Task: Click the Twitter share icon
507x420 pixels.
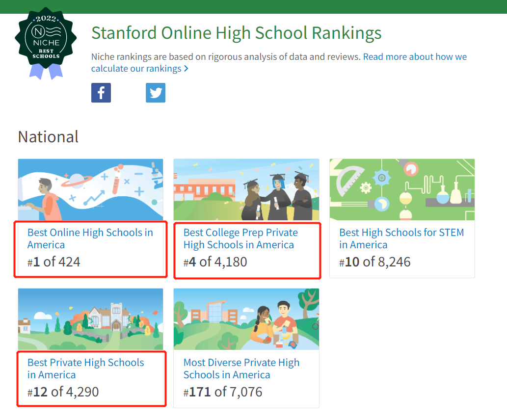Action: coord(156,93)
